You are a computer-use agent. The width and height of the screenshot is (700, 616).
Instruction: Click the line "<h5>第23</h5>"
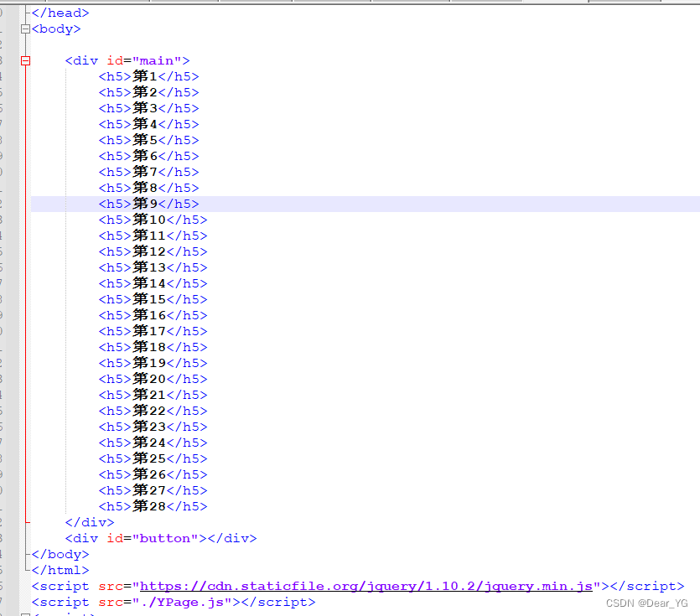(x=153, y=427)
